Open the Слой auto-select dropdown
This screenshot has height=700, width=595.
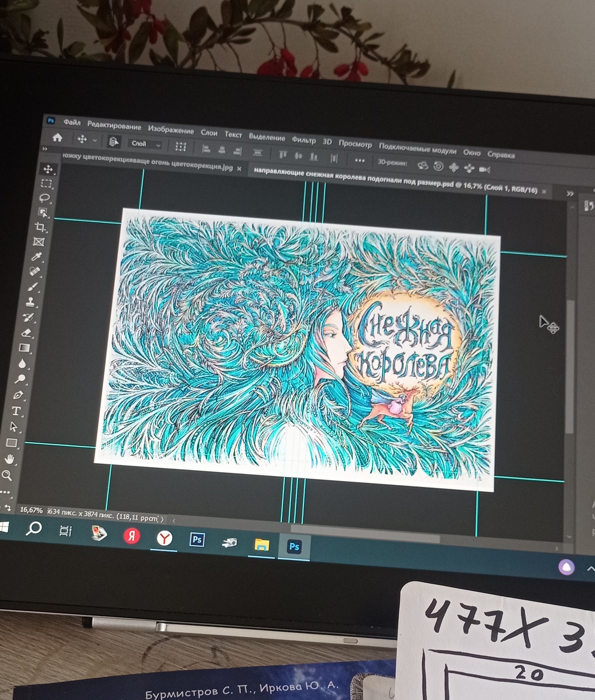click(145, 144)
